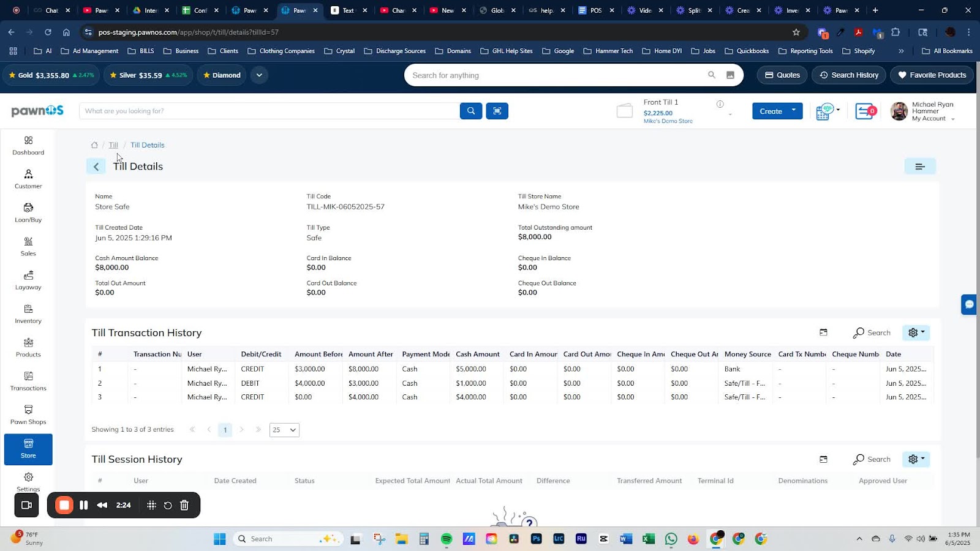Open the Pawn Shops sidebar section
The image size is (980, 551).
28,415
